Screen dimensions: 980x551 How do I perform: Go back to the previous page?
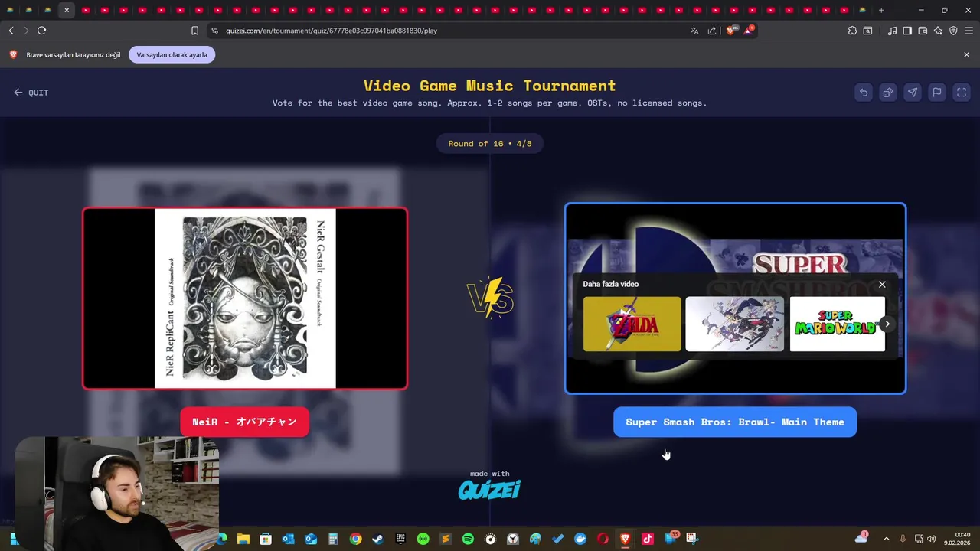11,31
